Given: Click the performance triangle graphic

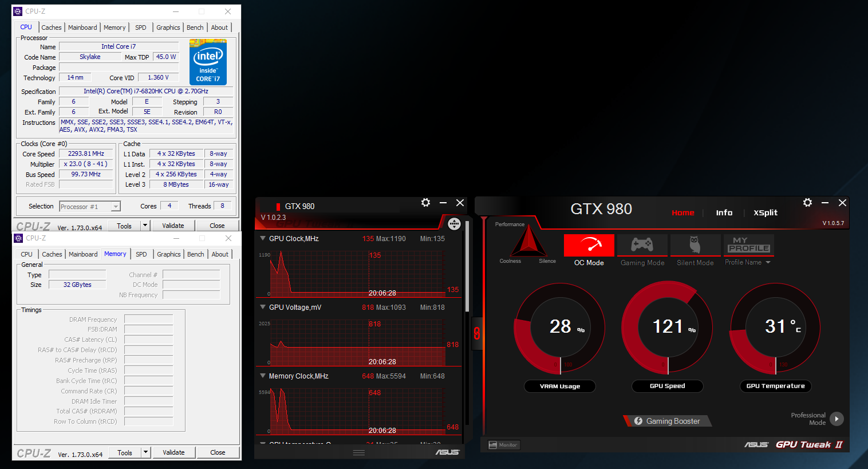Looking at the screenshot, I should coord(528,242).
